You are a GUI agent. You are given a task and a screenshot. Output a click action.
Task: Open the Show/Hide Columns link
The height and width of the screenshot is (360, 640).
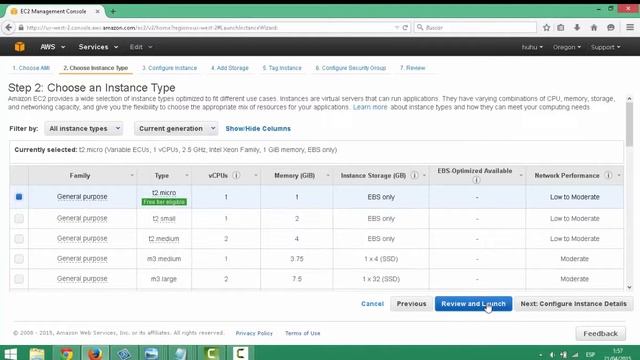tap(258, 129)
